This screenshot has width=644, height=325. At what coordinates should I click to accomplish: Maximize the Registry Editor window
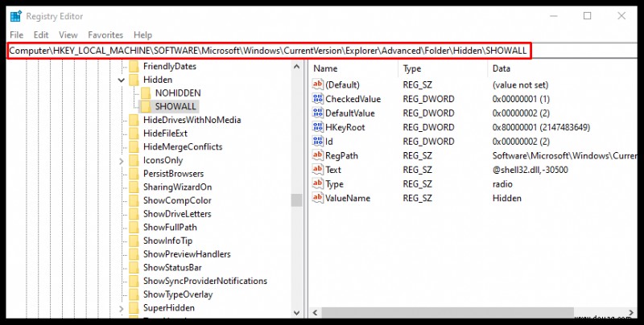pyautogui.click(x=588, y=16)
